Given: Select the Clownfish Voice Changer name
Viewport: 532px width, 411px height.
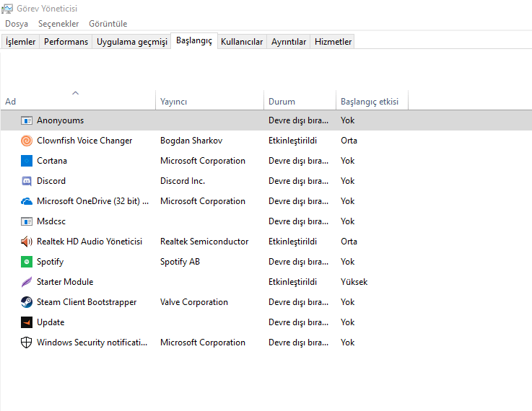Looking at the screenshot, I should [x=84, y=141].
